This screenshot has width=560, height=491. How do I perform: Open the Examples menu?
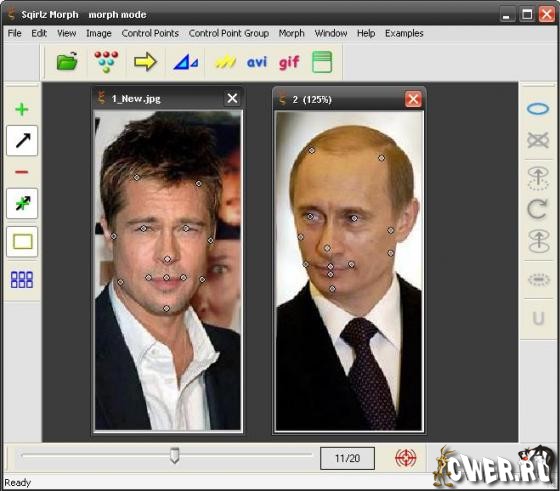(404, 33)
